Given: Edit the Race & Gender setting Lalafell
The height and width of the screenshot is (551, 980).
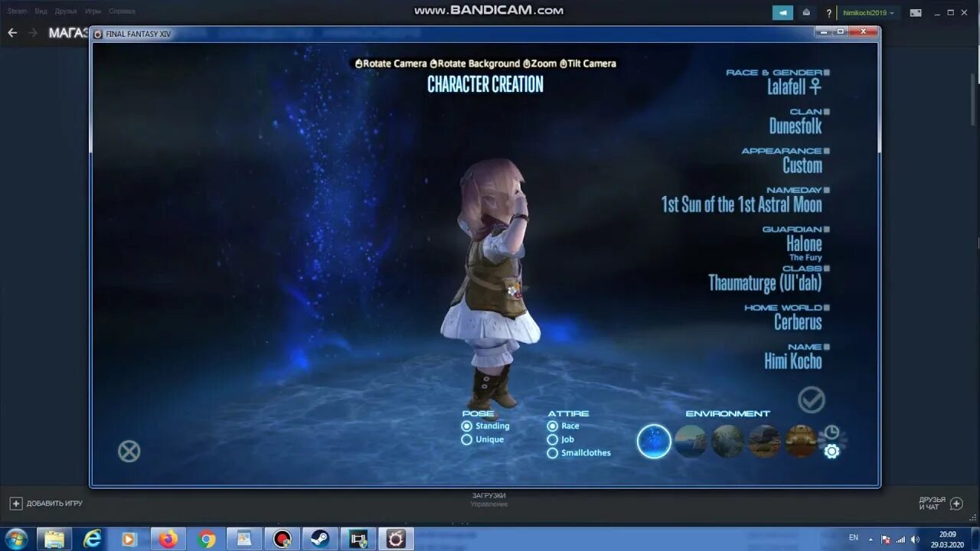Looking at the screenshot, I should point(795,86).
